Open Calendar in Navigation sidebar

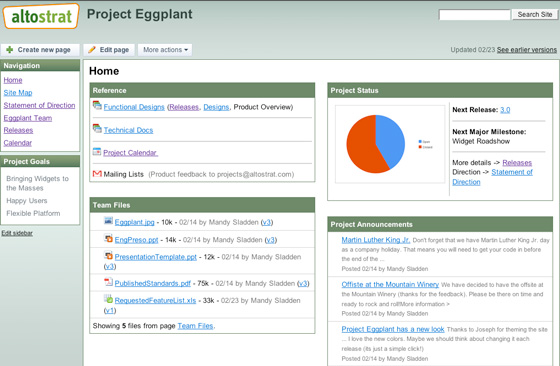click(x=18, y=143)
